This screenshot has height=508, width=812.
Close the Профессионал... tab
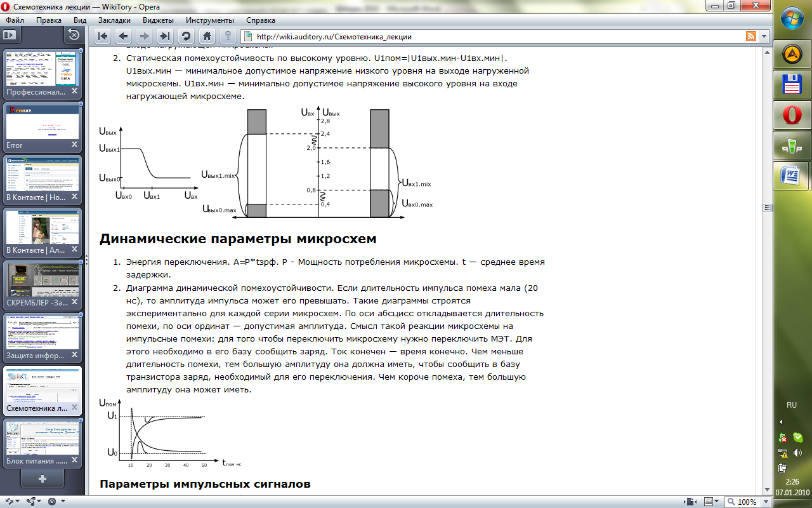pyautogui.click(x=74, y=92)
